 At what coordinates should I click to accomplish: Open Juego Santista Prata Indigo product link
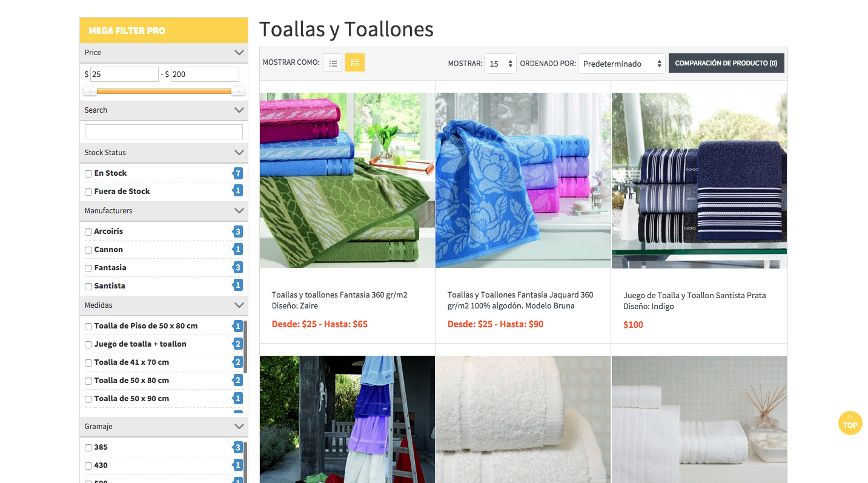pyautogui.click(x=694, y=301)
